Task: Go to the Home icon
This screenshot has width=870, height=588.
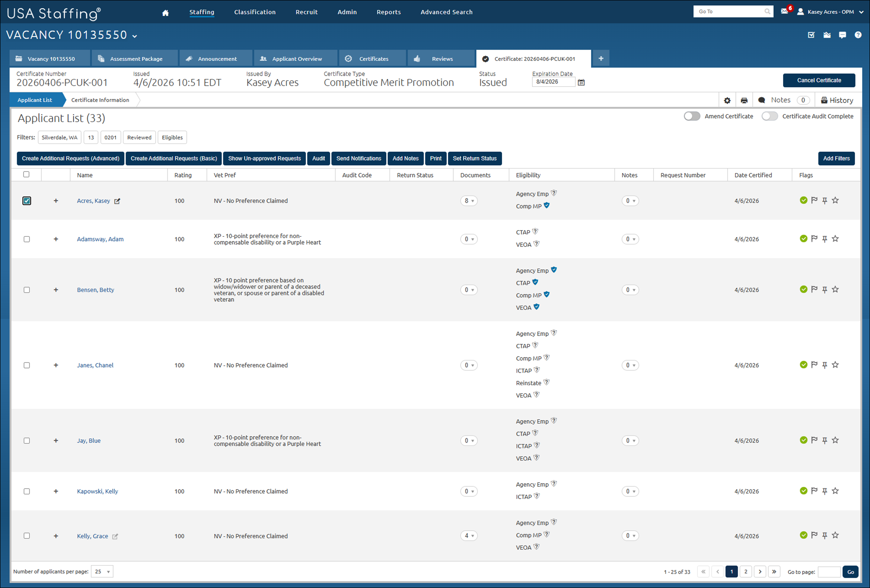Action: [165, 13]
